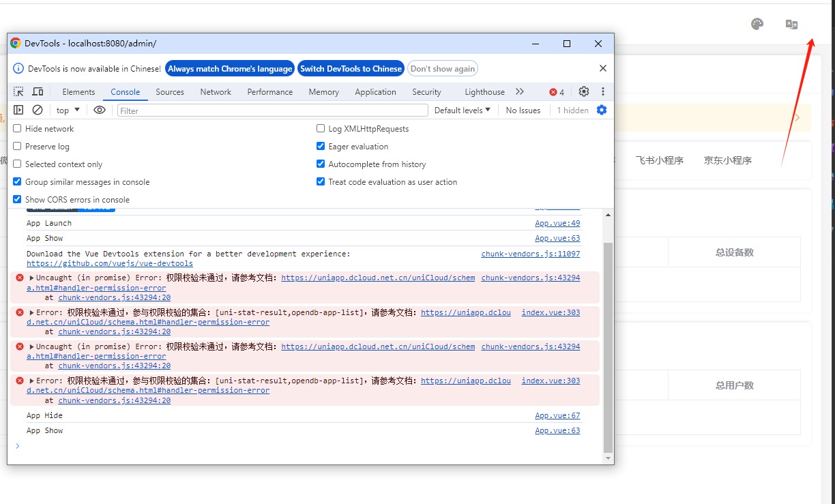The height and width of the screenshot is (504, 835).
Task: Enable Log XMLHttpRequests checkbox
Action: [321, 129]
